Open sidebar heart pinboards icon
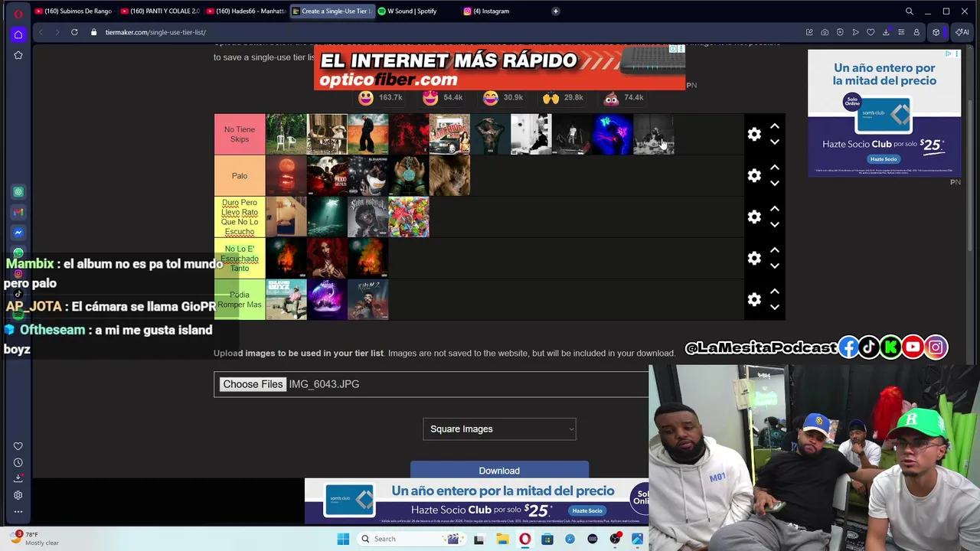This screenshot has height=551, width=980. click(x=18, y=446)
